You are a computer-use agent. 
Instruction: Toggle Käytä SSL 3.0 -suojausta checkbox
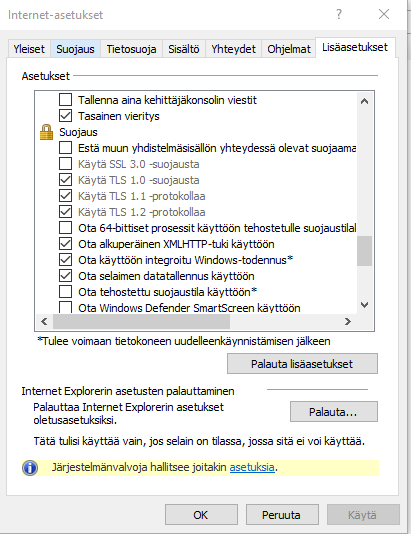[65, 164]
